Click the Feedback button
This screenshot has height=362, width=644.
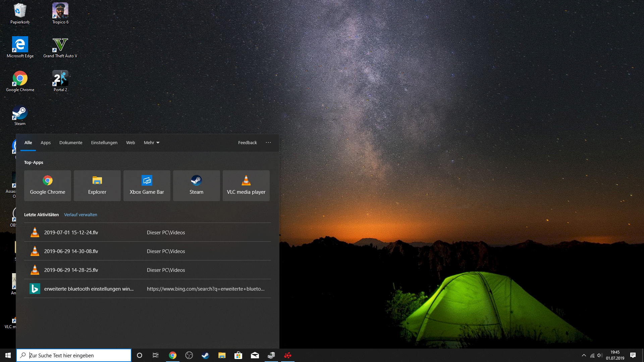248,143
